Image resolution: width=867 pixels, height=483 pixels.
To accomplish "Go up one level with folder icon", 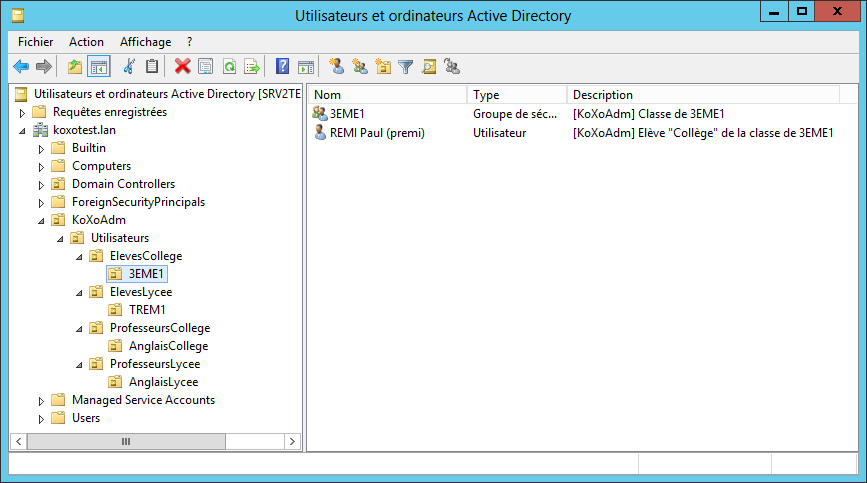I will tap(75, 67).
